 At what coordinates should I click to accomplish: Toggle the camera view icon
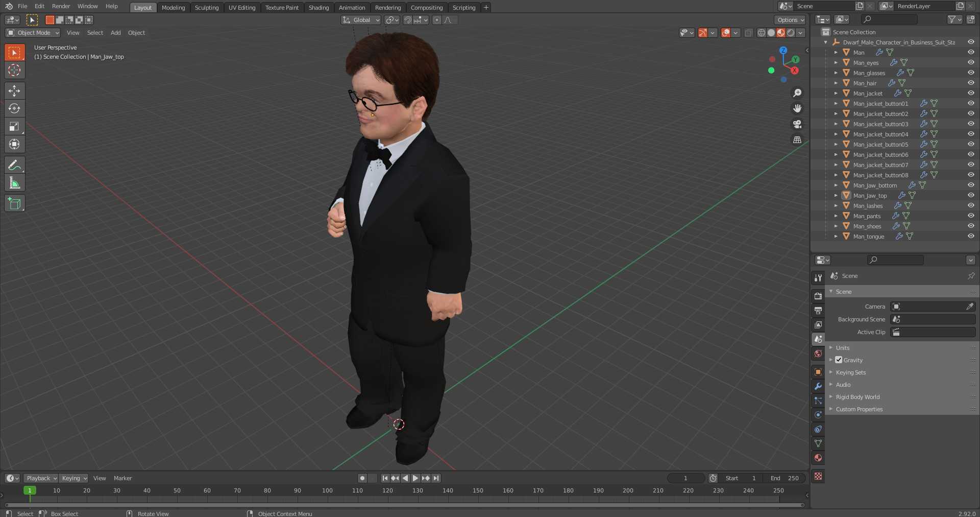(x=797, y=124)
